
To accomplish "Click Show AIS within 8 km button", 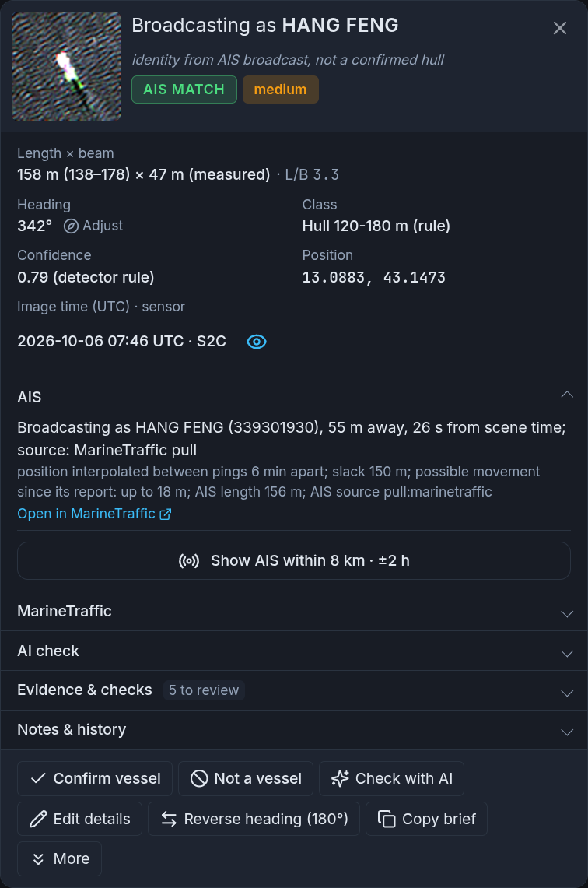I will [x=294, y=560].
